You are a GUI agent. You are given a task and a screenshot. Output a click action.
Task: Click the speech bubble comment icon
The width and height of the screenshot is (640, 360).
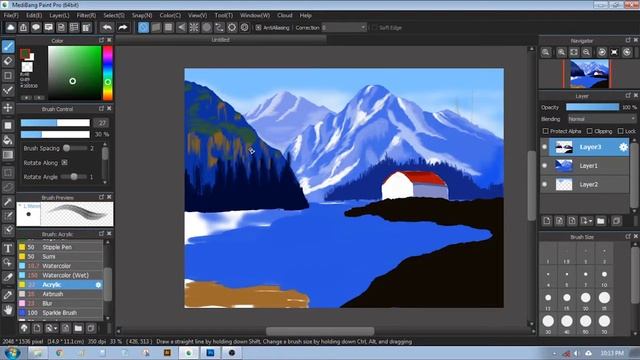tap(36, 28)
